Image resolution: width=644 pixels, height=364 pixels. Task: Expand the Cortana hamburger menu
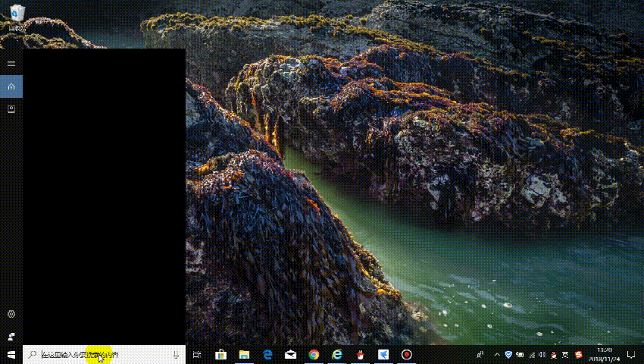11,64
